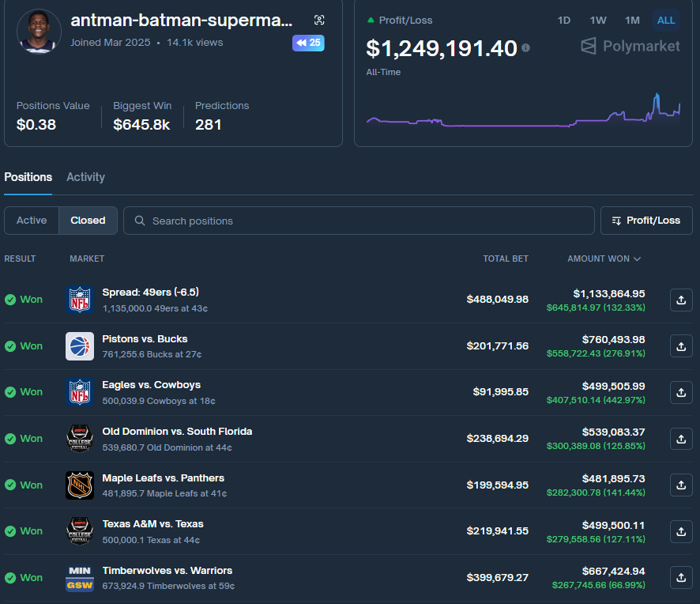
Task: Click the Total Bet column header
Action: tap(506, 259)
